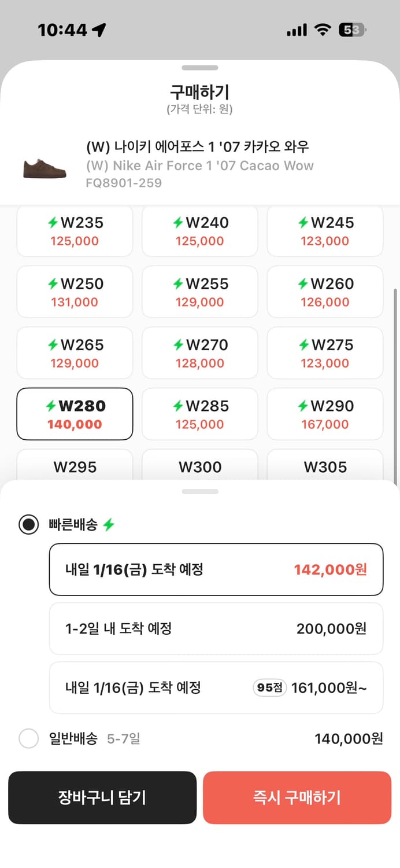Select the 일반배송 standard delivery radio button
The height and width of the screenshot is (868, 400).
pos(28,739)
